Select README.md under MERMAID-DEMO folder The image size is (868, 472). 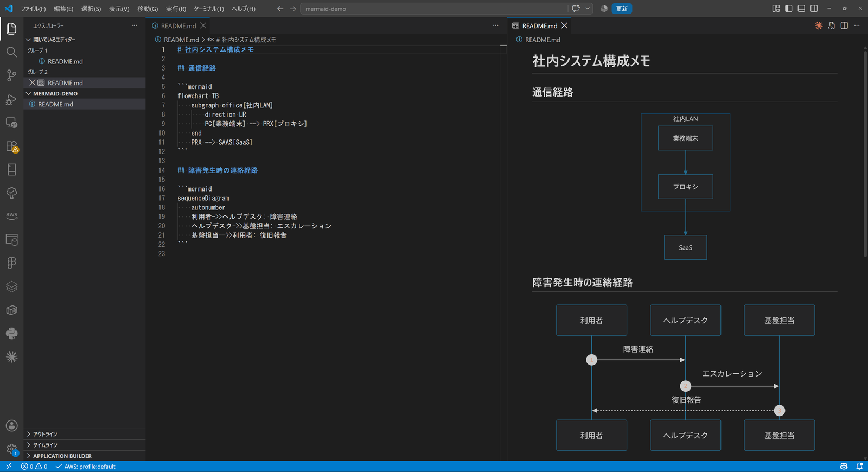click(85, 104)
